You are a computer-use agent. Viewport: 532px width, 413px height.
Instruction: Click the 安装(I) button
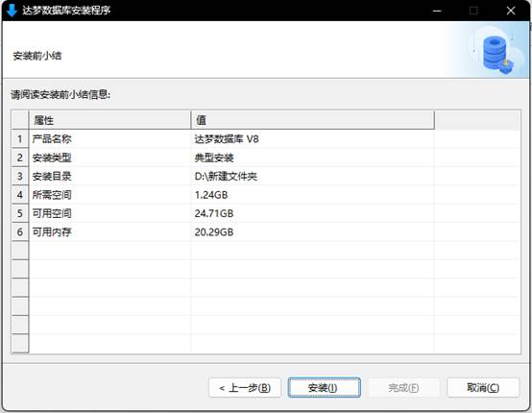tap(324, 387)
